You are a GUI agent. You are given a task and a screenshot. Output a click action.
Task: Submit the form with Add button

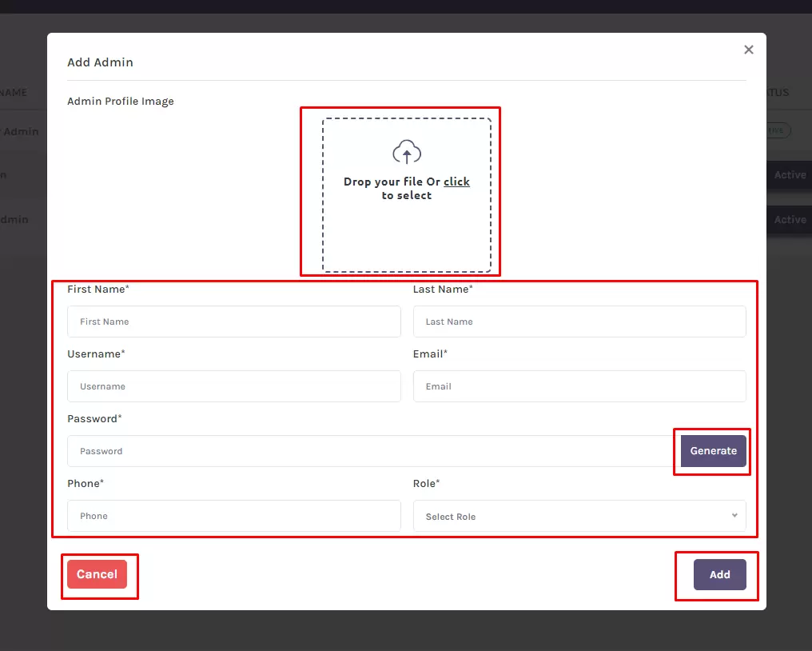coord(720,574)
